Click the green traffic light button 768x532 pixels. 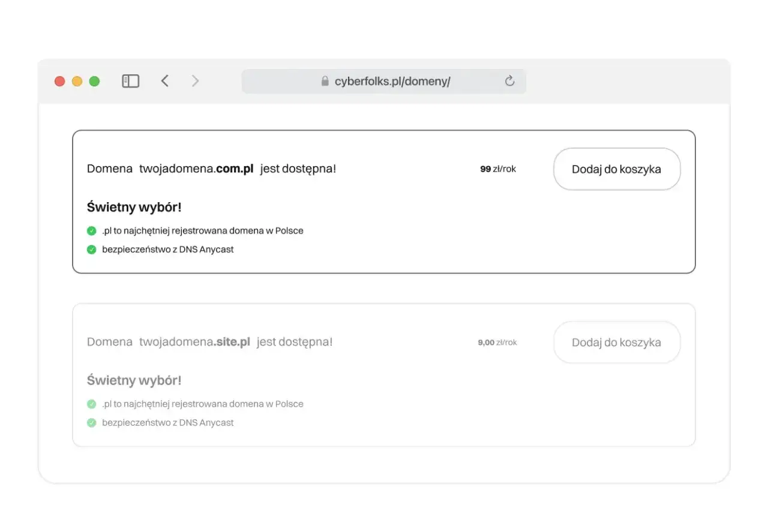pos(94,81)
